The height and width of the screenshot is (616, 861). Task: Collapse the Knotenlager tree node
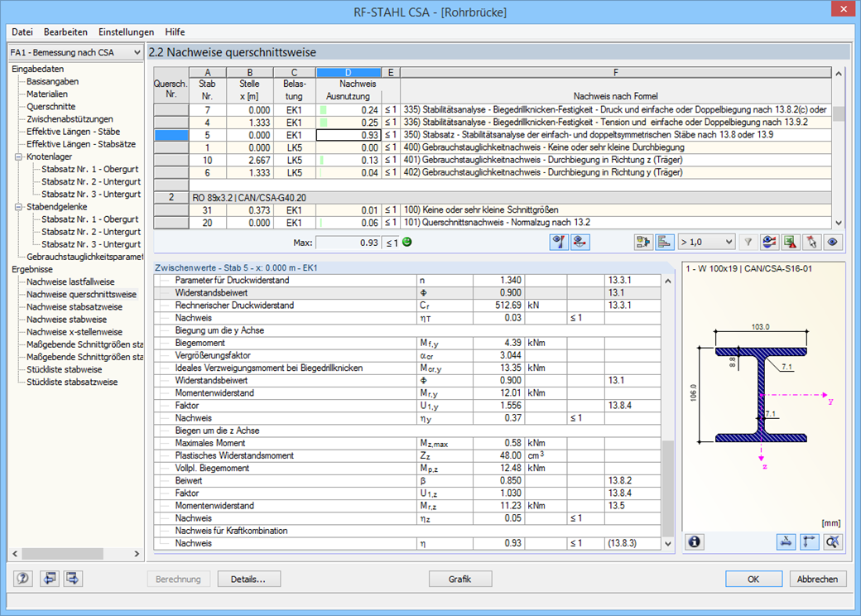pos(18,156)
